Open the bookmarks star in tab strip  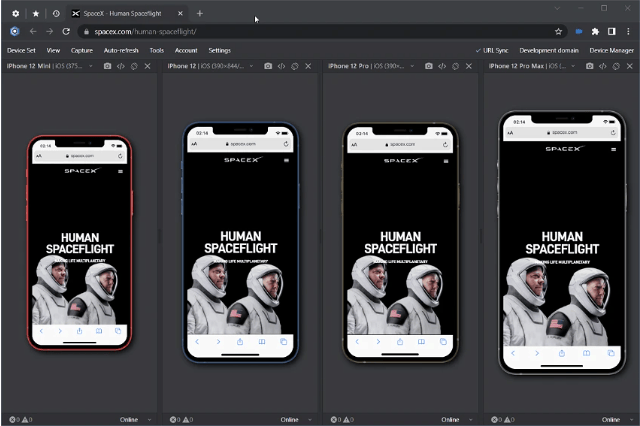pos(36,13)
